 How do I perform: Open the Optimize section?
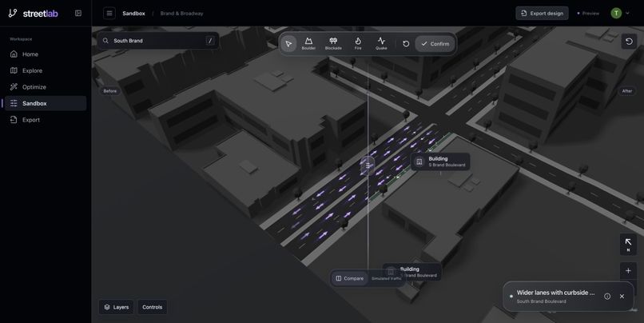coord(46,86)
